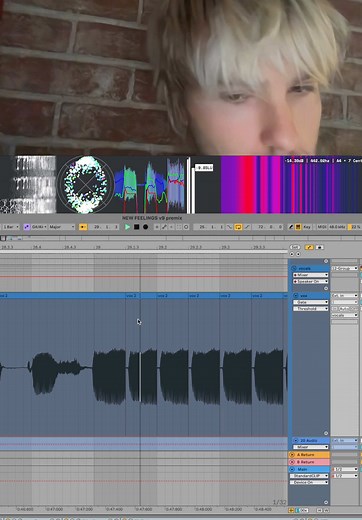Image resolution: width=362 pixels, height=520 pixels.
Task: Click the 48.0 kHz sample rate readout
Action: [337, 227]
